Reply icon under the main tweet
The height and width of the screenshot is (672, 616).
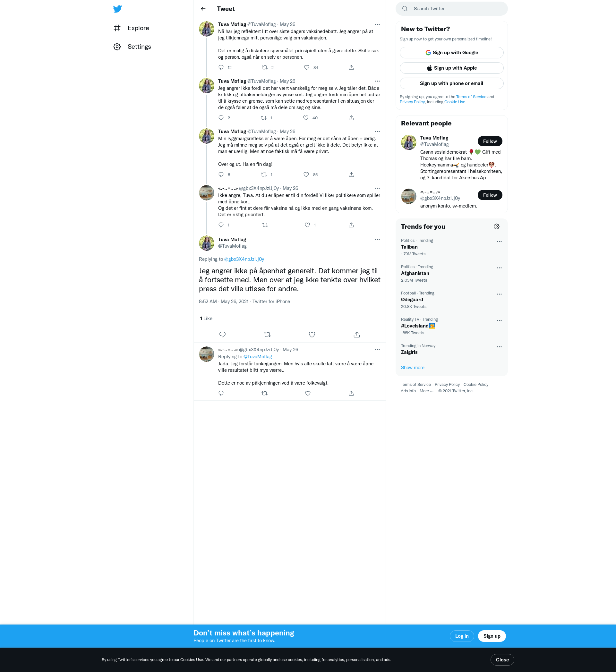223,335
